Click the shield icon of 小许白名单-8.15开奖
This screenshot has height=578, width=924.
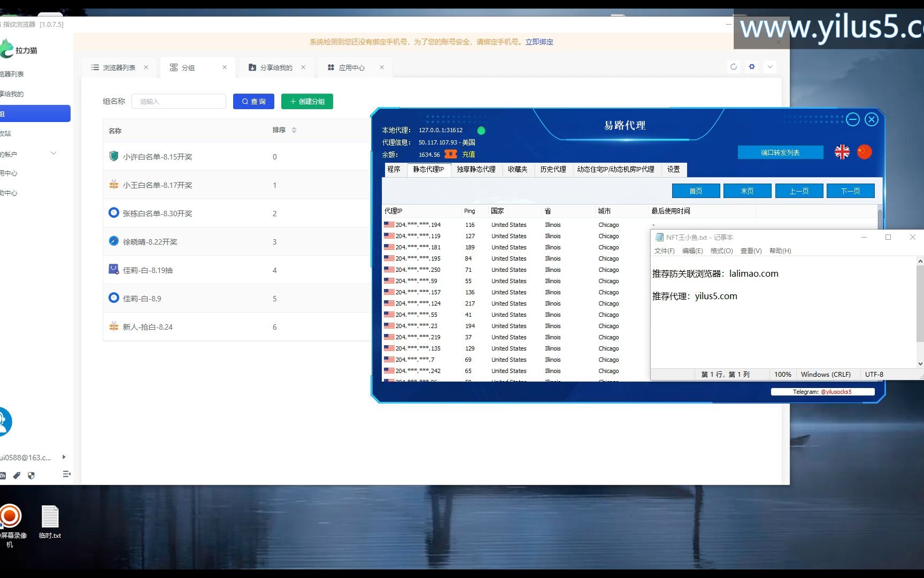coord(113,156)
